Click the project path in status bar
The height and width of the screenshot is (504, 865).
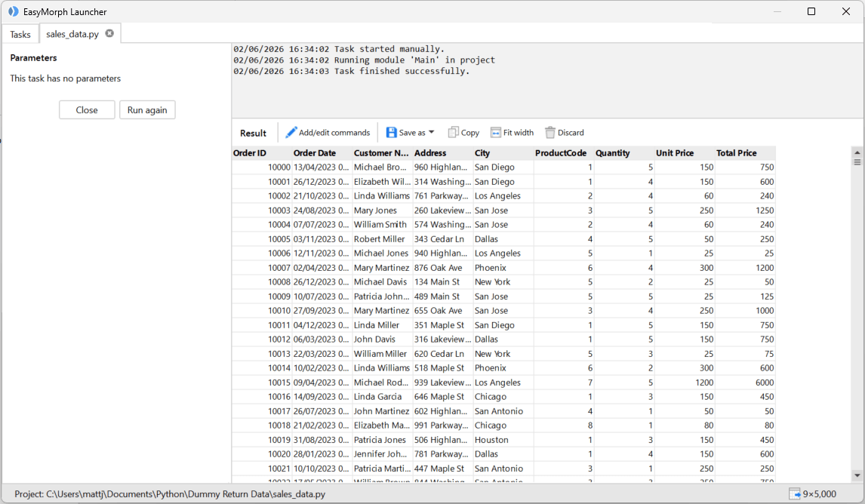pos(170,493)
